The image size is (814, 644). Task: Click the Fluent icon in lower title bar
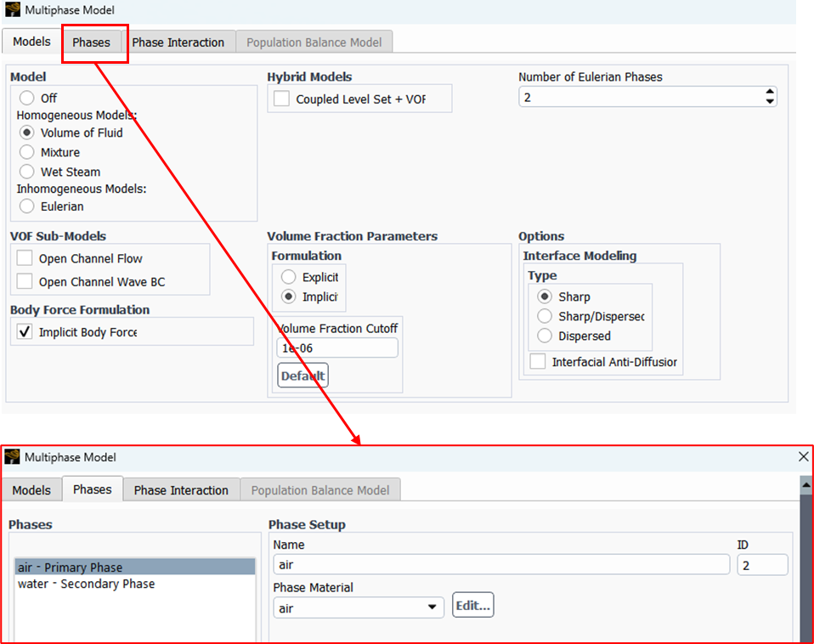click(13, 457)
